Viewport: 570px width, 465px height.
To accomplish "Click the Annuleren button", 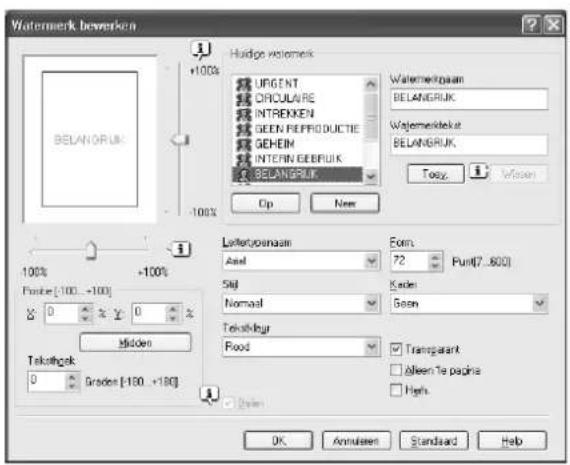I will (x=356, y=441).
